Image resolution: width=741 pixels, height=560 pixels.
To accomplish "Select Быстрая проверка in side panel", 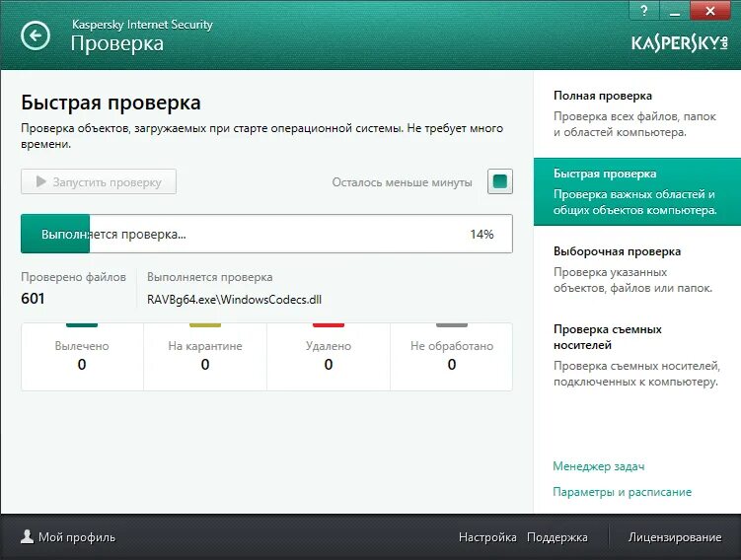I will pos(637,191).
